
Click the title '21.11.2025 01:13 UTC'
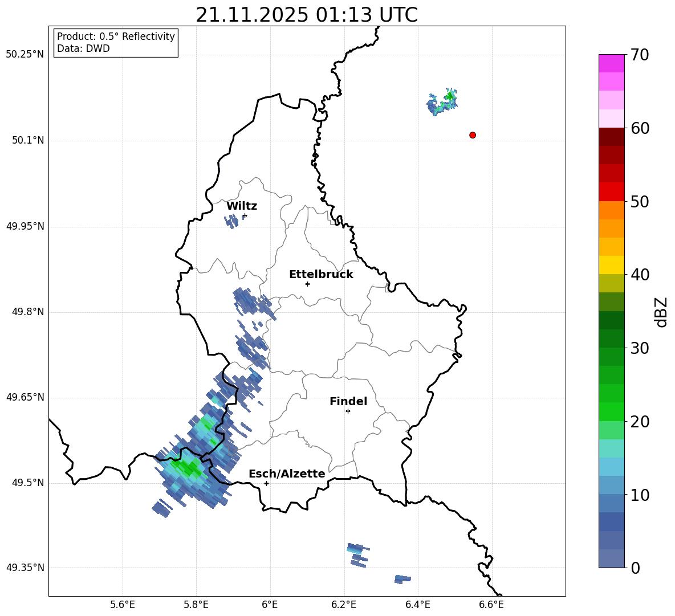pos(307,15)
